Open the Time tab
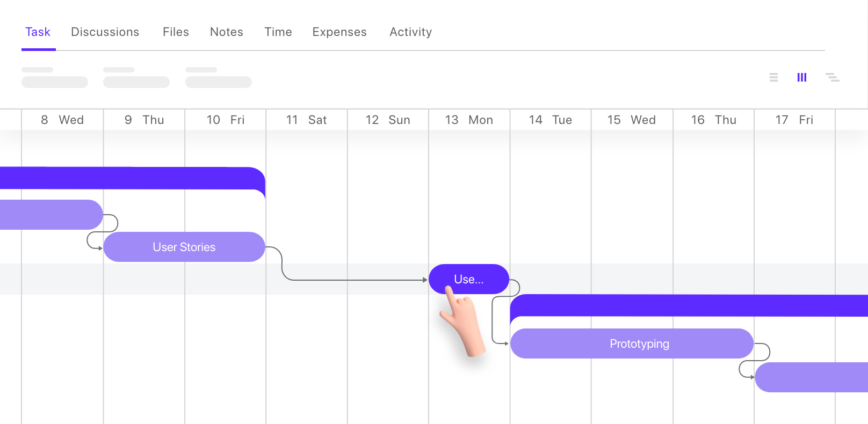This screenshot has width=868, height=424. point(278,32)
